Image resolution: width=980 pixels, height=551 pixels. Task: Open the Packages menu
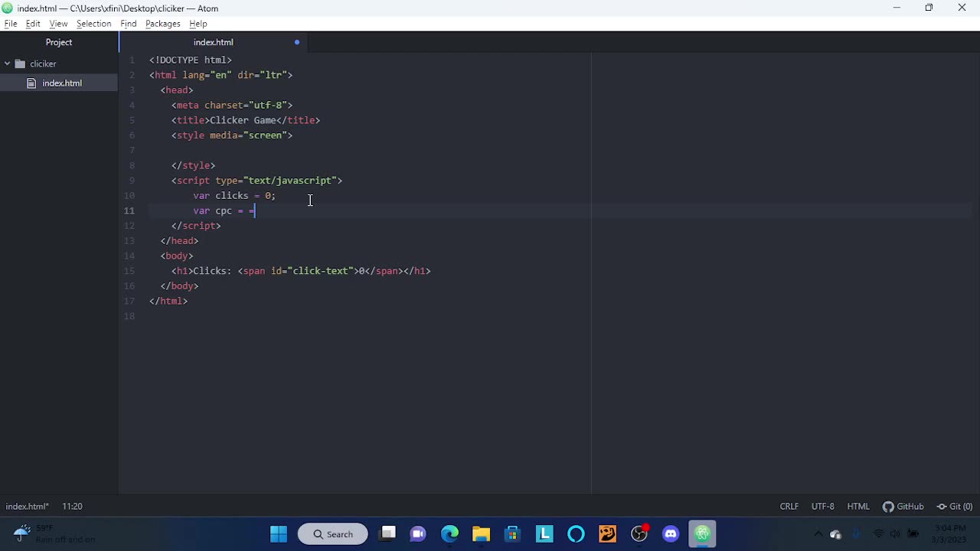[x=163, y=24]
